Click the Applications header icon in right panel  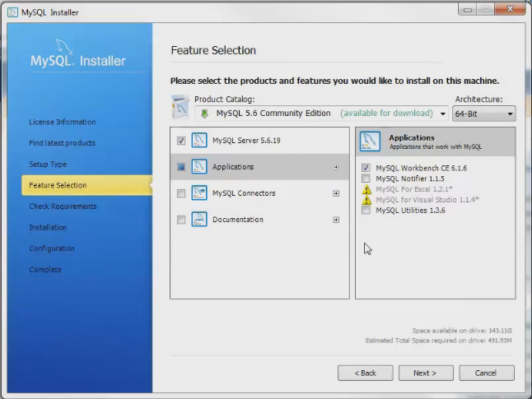pos(371,142)
